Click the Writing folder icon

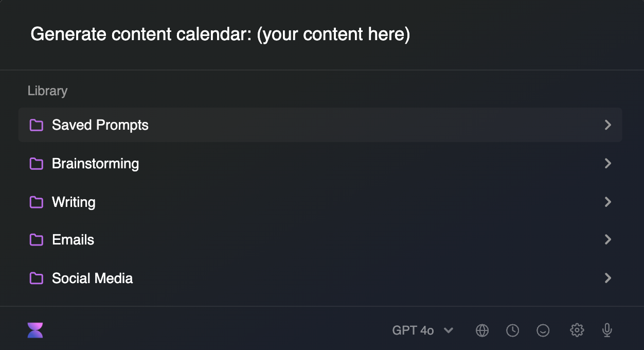[36, 202]
